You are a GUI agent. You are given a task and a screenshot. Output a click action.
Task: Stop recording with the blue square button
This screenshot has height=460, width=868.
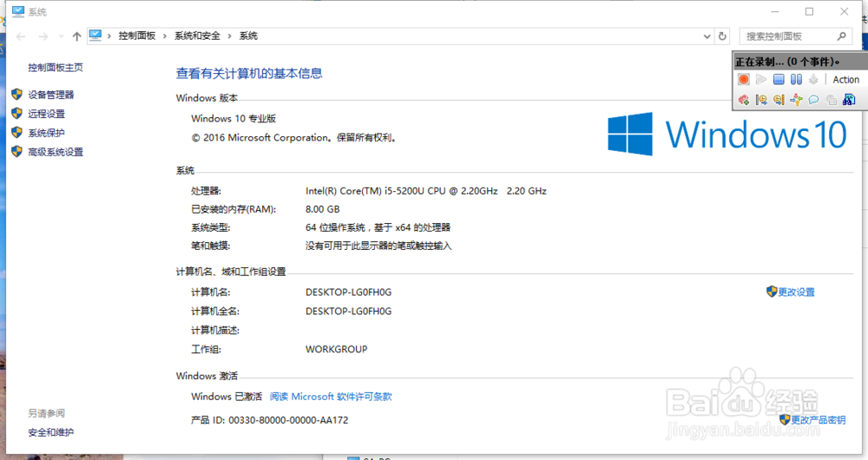point(779,79)
